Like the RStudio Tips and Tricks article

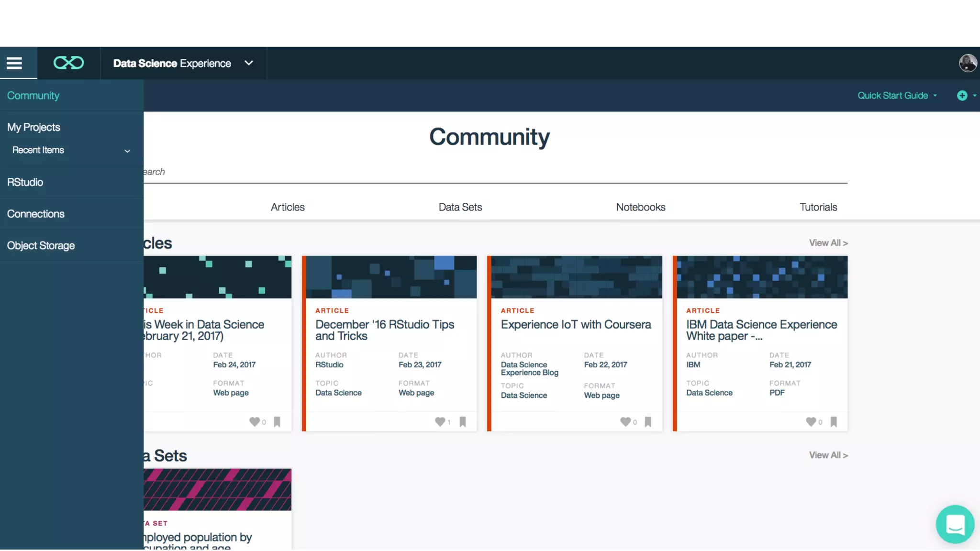(x=440, y=422)
